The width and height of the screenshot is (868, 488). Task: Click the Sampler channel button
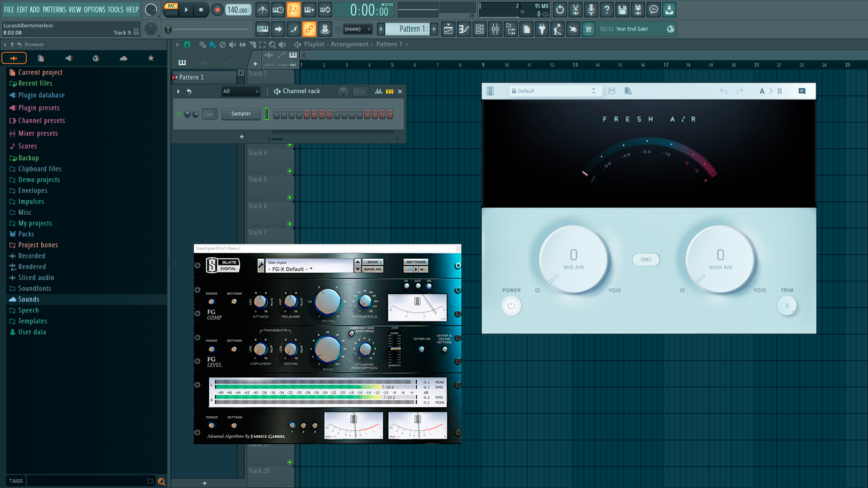241,114
